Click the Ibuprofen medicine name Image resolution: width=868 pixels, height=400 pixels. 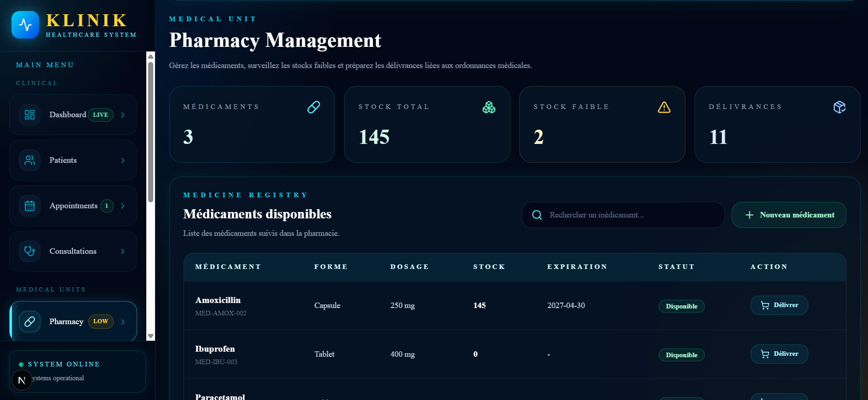click(215, 349)
